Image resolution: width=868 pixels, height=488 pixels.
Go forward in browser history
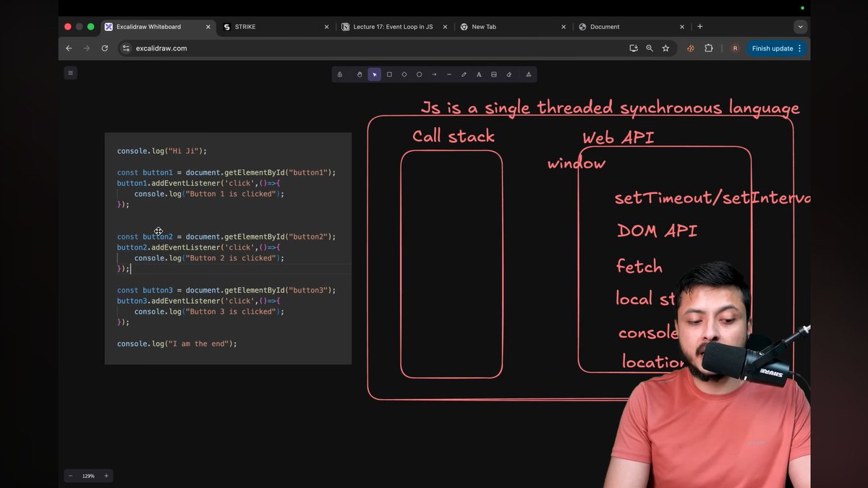[x=87, y=48]
